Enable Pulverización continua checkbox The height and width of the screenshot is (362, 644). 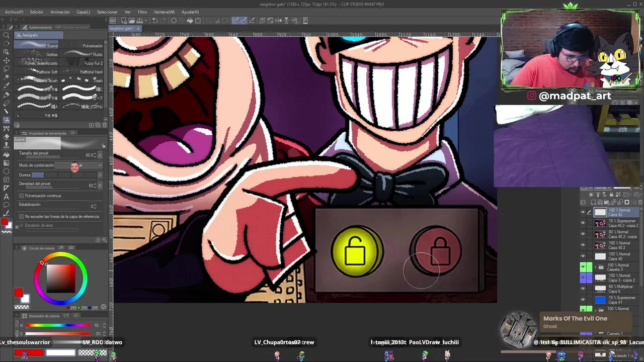21,196
